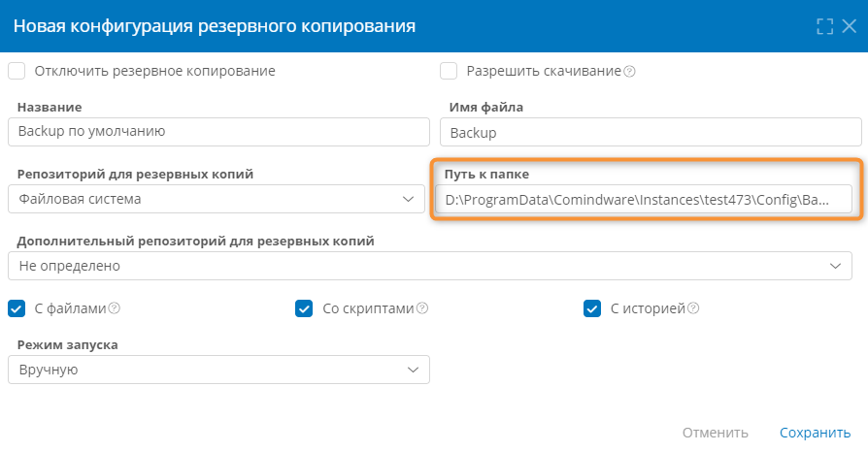Click the Сохранить button

point(815,433)
